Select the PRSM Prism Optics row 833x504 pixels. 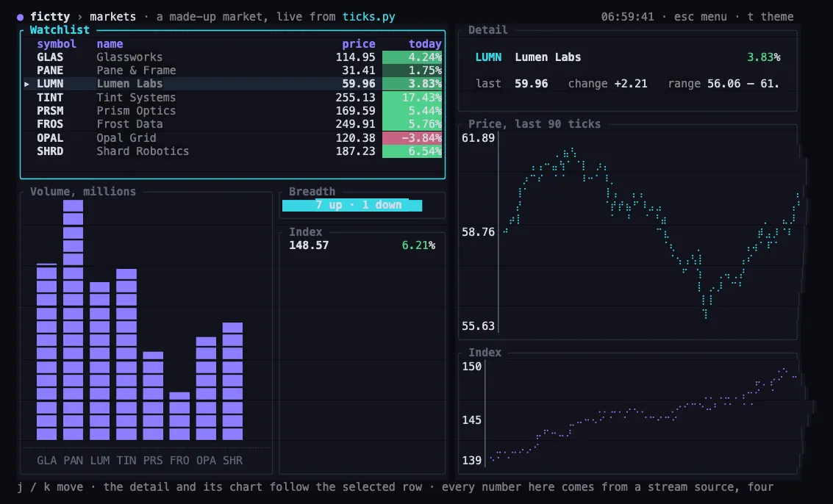(x=232, y=110)
